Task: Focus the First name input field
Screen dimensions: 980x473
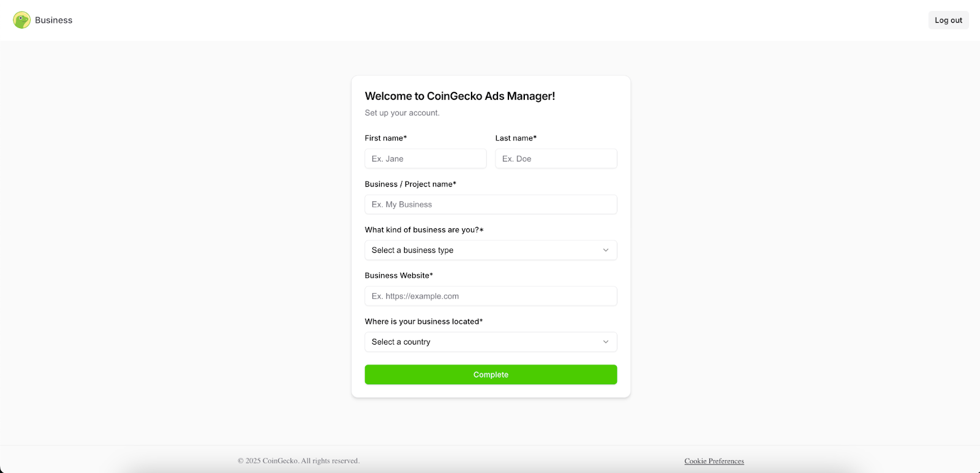Action: pyautogui.click(x=426, y=158)
